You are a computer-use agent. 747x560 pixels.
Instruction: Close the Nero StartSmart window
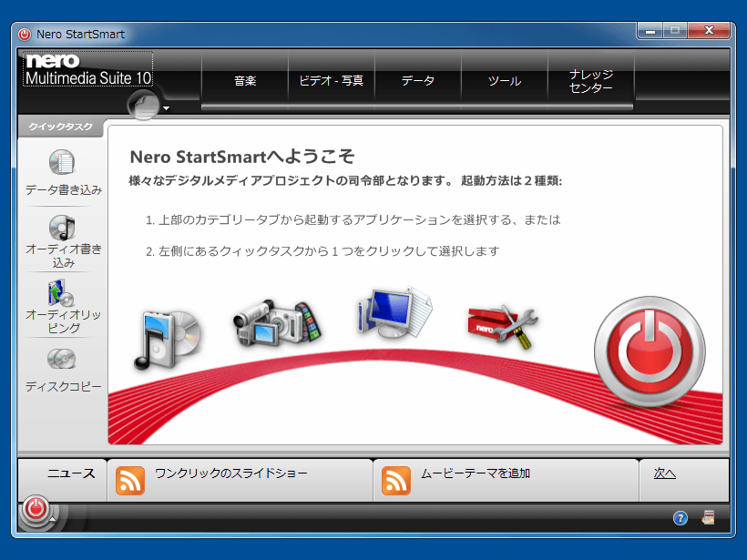click(x=709, y=30)
